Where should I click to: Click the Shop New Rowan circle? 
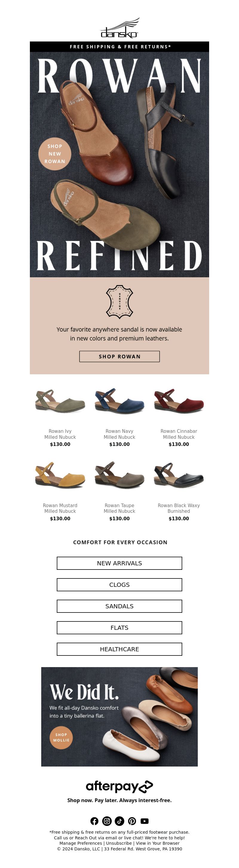pyautogui.click(x=55, y=154)
